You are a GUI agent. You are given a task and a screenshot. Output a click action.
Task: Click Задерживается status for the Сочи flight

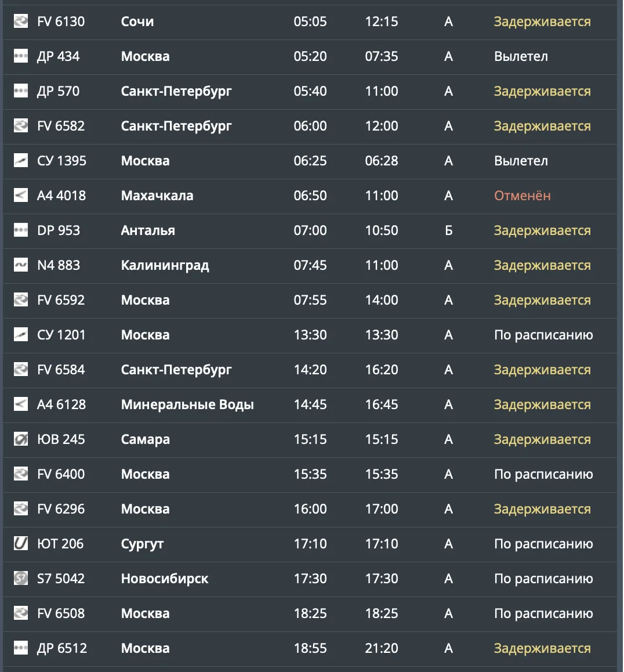click(x=542, y=21)
